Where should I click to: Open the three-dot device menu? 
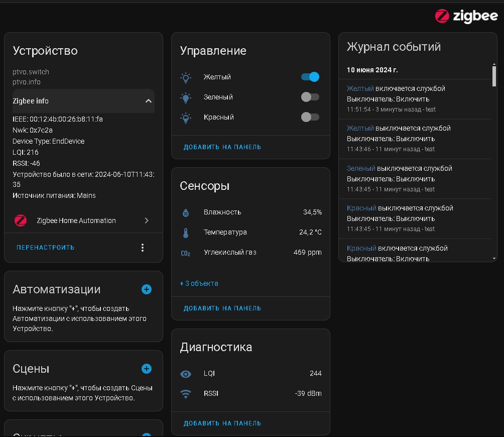pos(143,248)
